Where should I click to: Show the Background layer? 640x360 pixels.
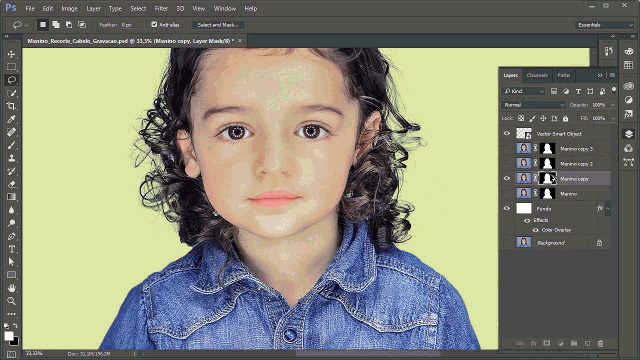[x=507, y=242]
